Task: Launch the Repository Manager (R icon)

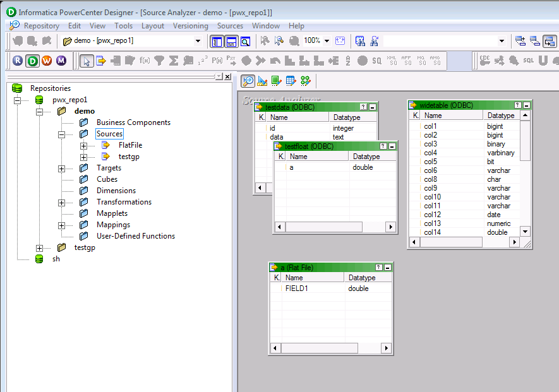Action: pyautogui.click(x=18, y=61)
